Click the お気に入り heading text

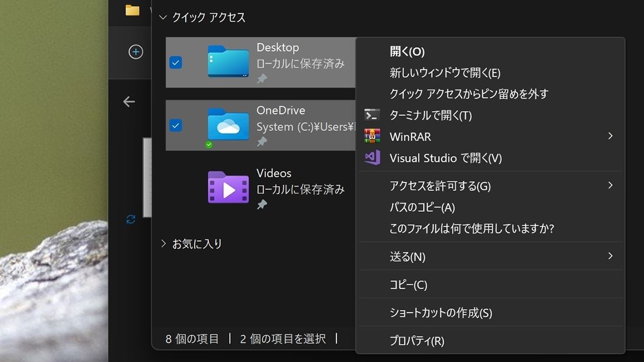point(197,243)
